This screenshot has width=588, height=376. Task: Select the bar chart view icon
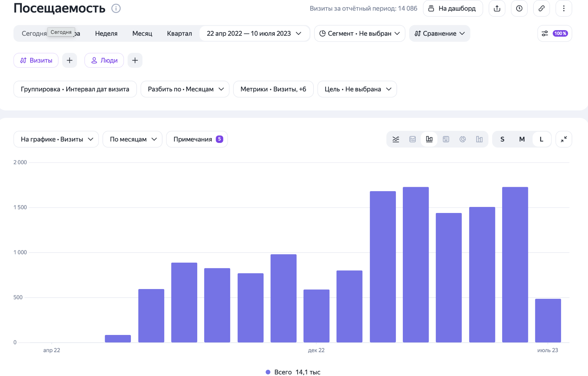[x=429, y=139]
